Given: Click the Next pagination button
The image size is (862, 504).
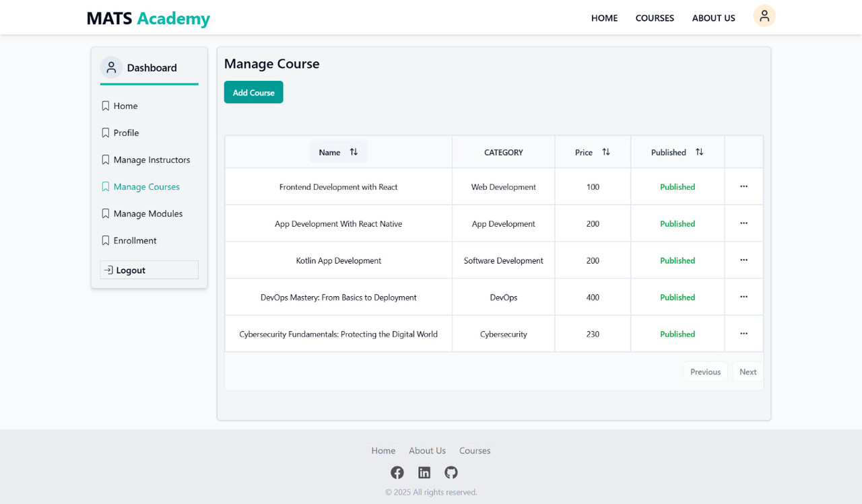Looking at the screenshot, I should click(x=748, y=371).
